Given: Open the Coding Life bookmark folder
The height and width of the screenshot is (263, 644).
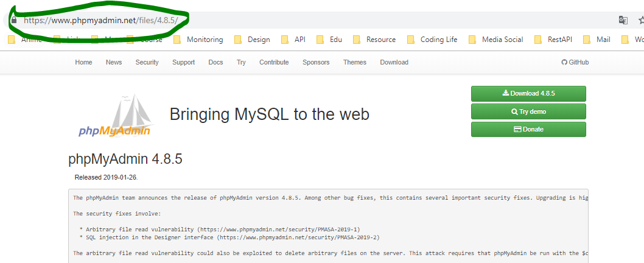Looking at the screenshot, I should [x=433, y=40].
